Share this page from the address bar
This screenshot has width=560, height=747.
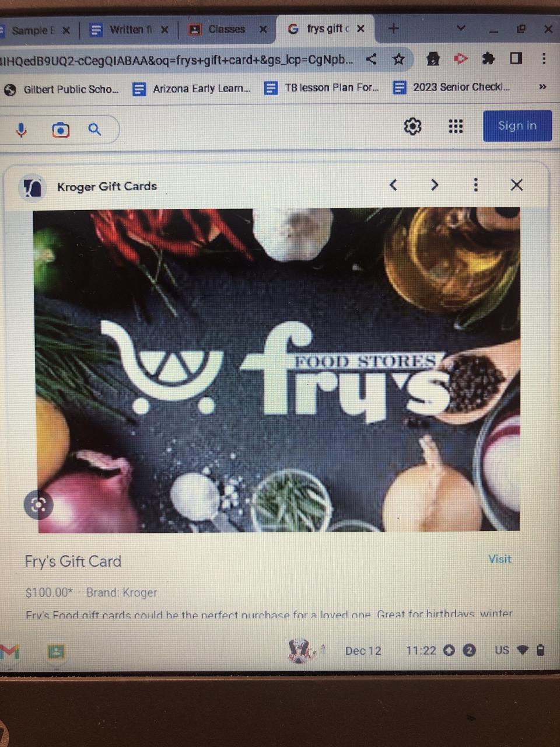tap(371, 59)
